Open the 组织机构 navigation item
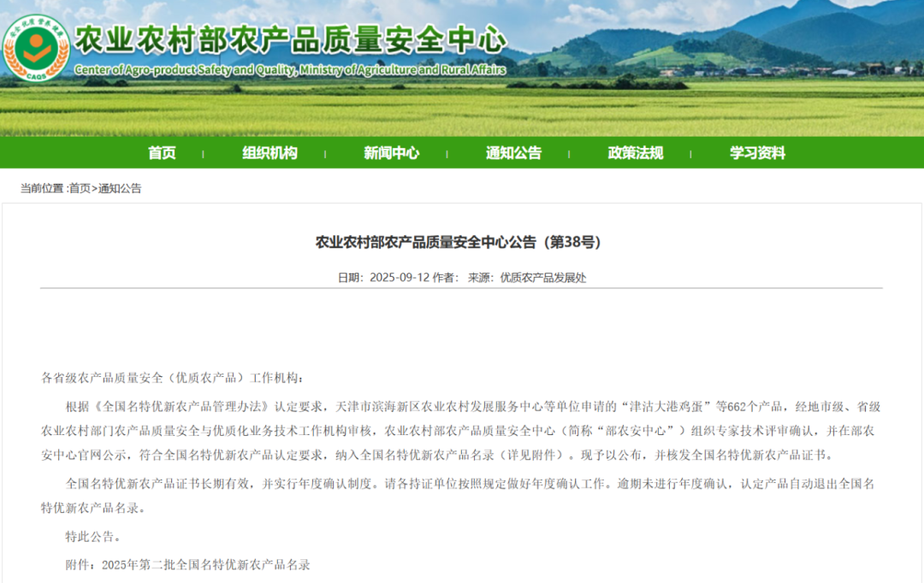Image resolution: width=924 pixels, height=583 pixels. pos(269,153)
